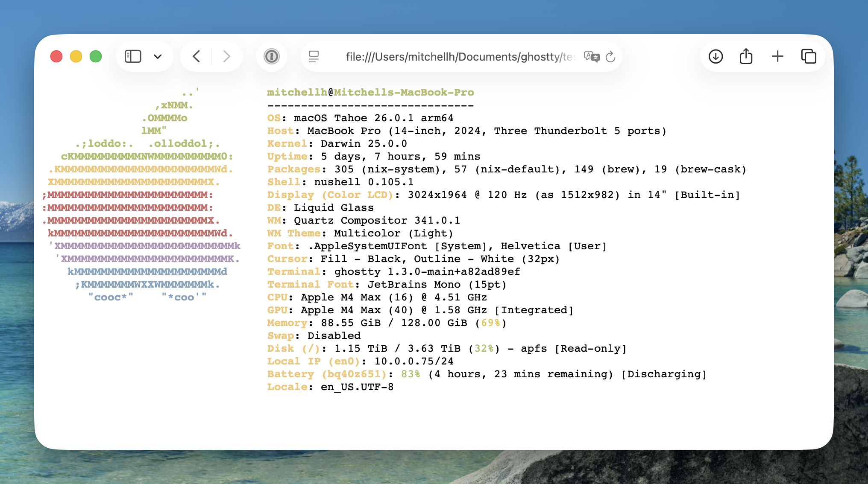Viewport: 868px width, 484px height.
Task: Click the 83% battery percentage
Action: coord(411,374)
